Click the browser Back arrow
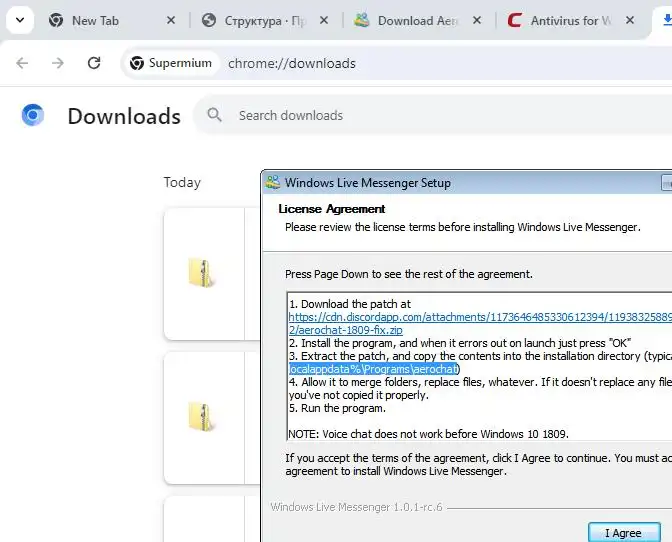672x542 pixels. click(x=22, y=63)
